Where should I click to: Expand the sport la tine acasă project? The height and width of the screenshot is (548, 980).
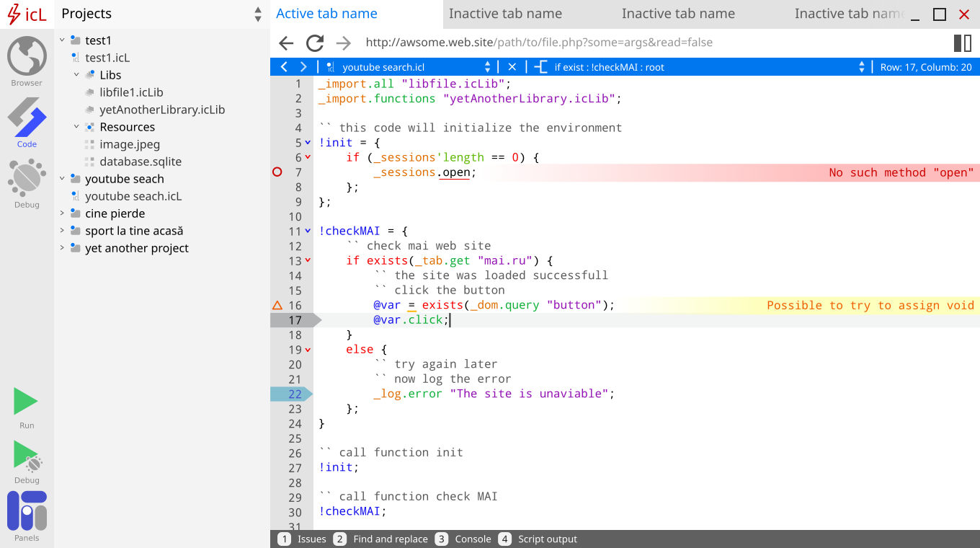[62, 231]
